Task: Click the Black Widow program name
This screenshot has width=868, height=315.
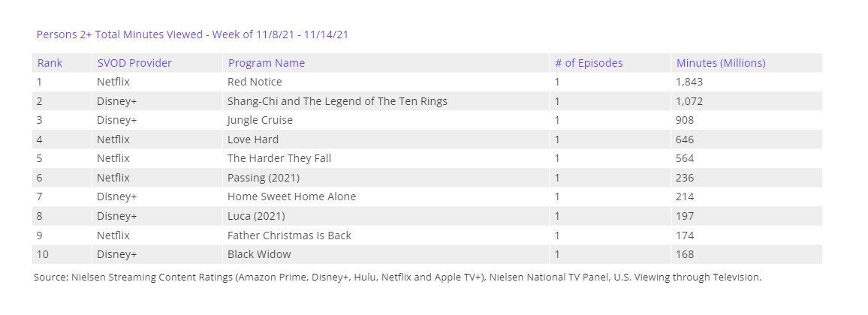Action: [259, 254]
